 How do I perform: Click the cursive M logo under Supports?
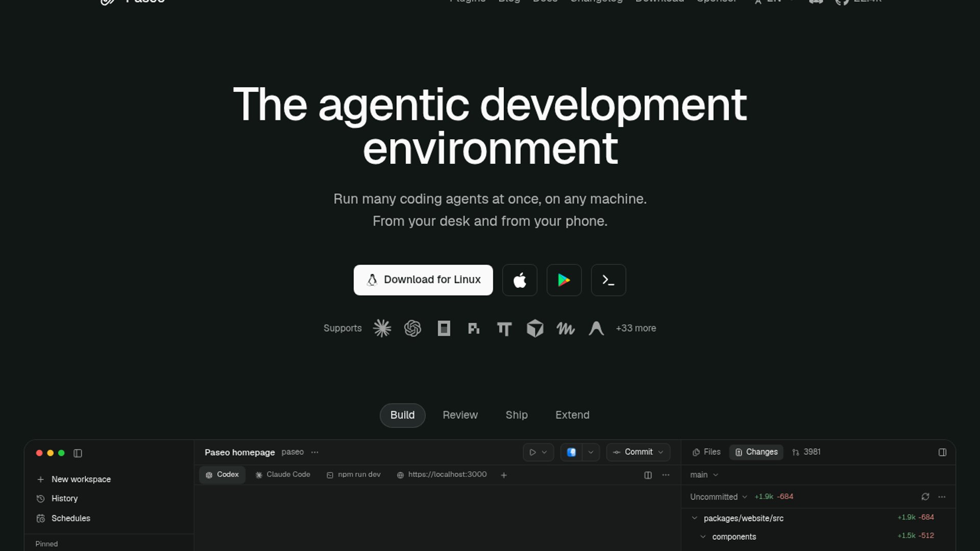click(x=566, y=329)
